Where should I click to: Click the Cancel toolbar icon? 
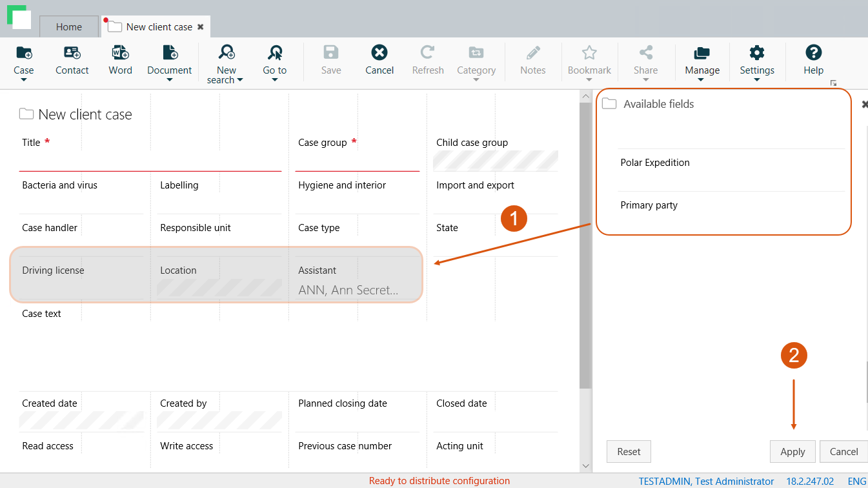[379, 54]
